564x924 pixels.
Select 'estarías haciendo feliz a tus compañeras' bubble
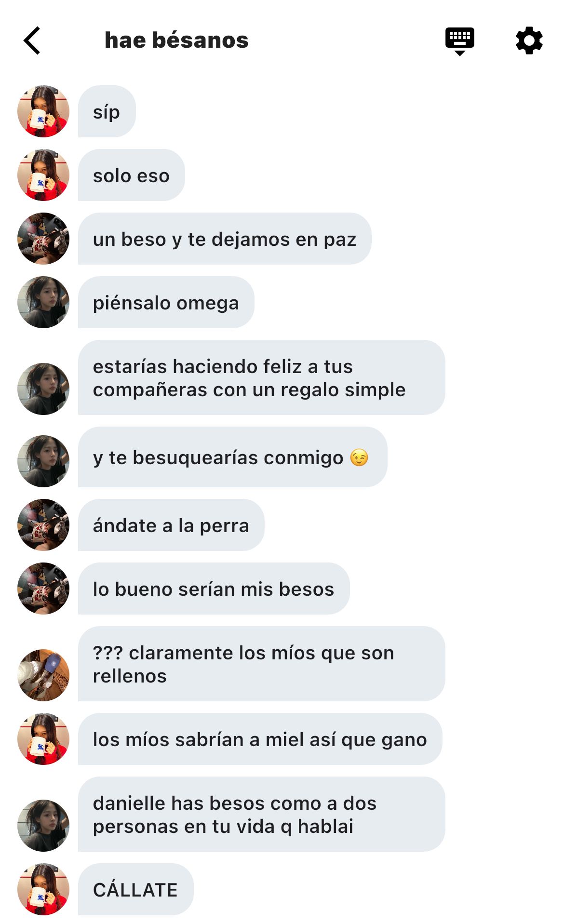[x=262, y=377]
